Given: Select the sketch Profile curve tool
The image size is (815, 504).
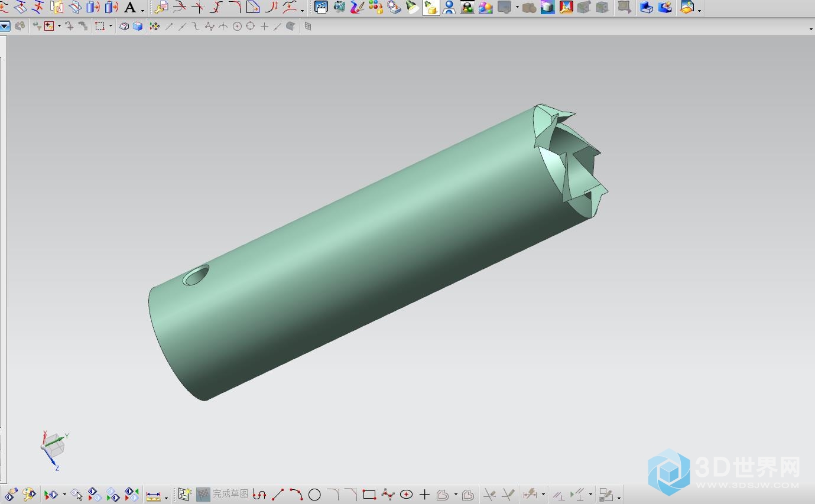Looking at the screenshot, I should pos(259,495).
